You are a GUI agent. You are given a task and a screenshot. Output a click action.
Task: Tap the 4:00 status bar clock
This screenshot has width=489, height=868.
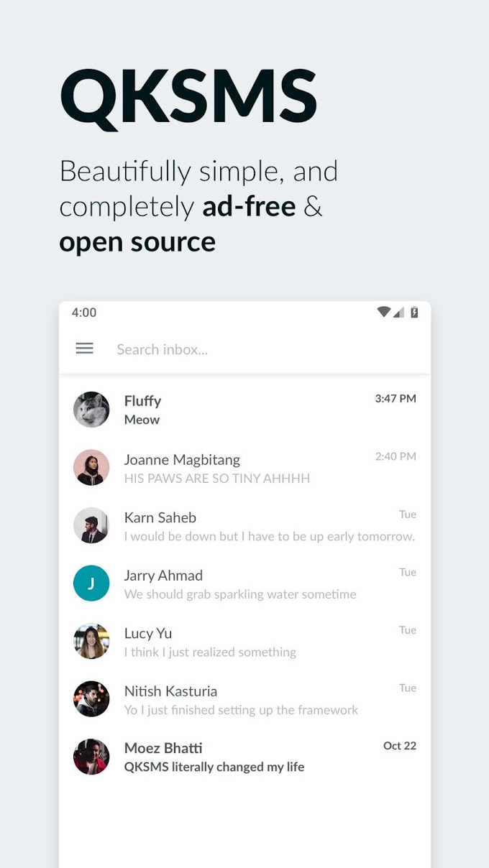point(84,313)
